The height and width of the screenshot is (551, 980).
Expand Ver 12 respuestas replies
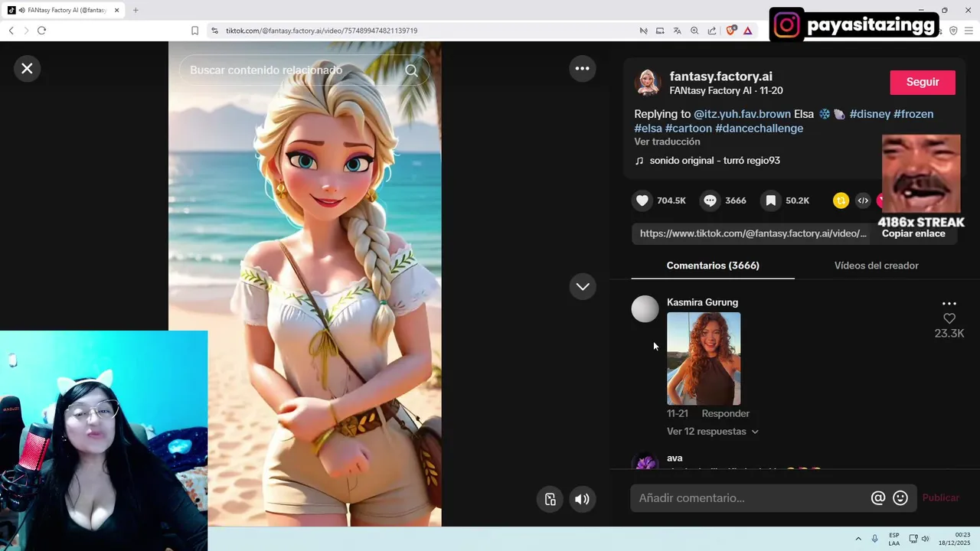712,432
